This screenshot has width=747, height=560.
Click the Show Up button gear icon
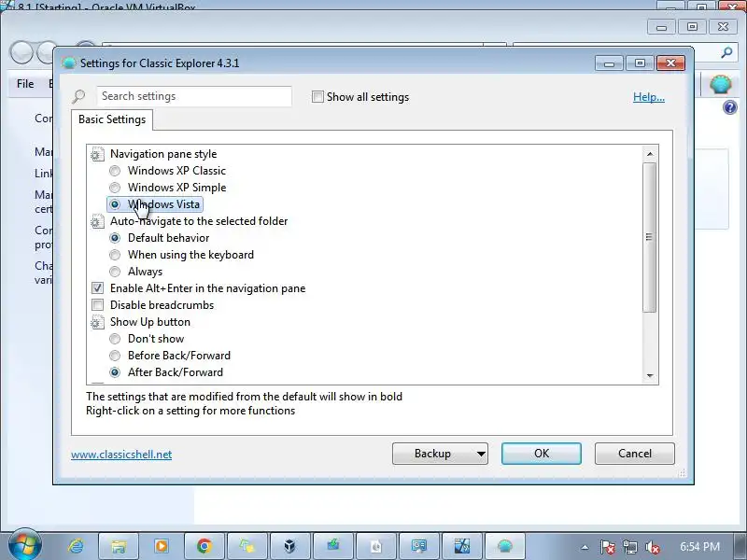point(98,322)
